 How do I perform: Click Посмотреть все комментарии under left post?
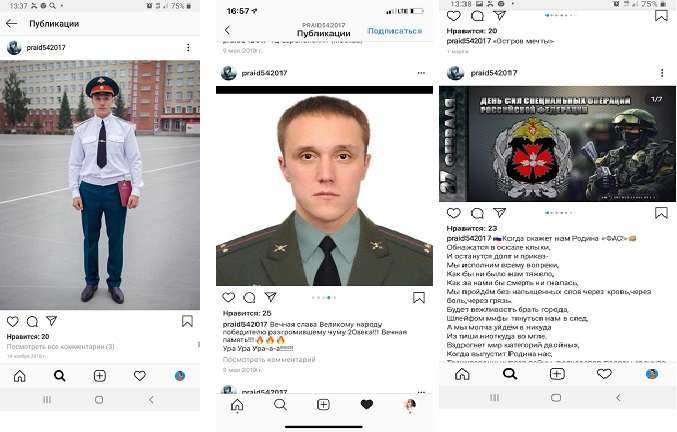(x=60, y=347)
